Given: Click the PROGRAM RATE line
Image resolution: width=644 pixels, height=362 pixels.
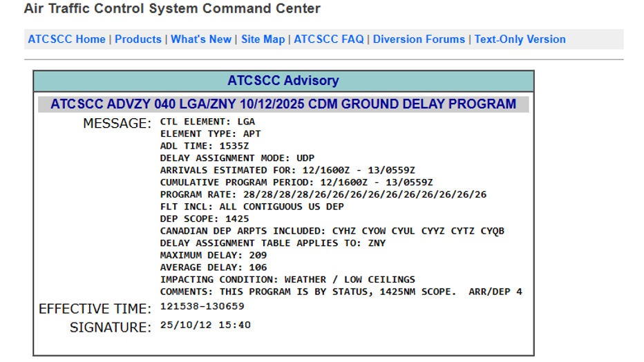Looking at the screenshot, I should [x=323, y=195].
